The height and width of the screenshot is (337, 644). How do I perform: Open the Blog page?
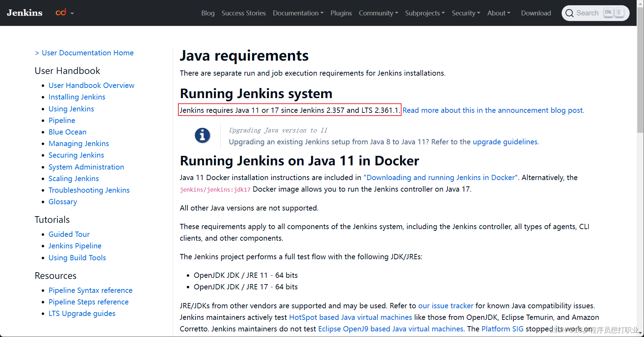click(x=208, y=13)
